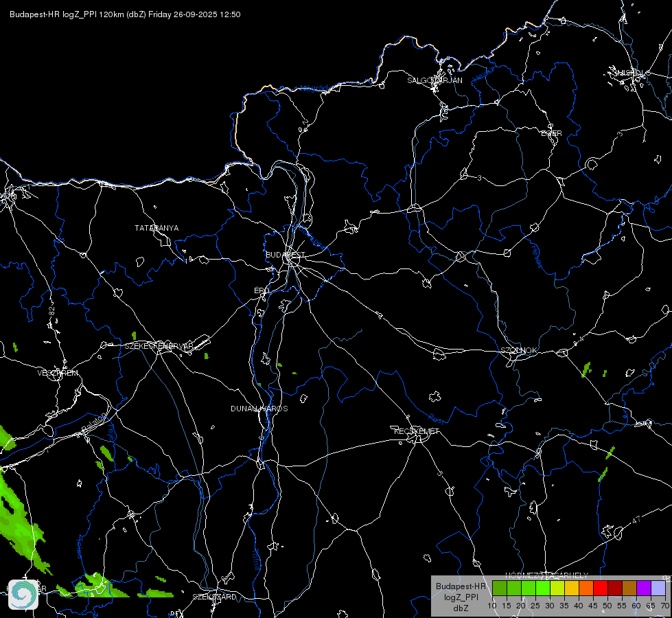This screenshot has height=618, width=672.
Task: Click the 10 value on legend scale
Action: (492, 606)
